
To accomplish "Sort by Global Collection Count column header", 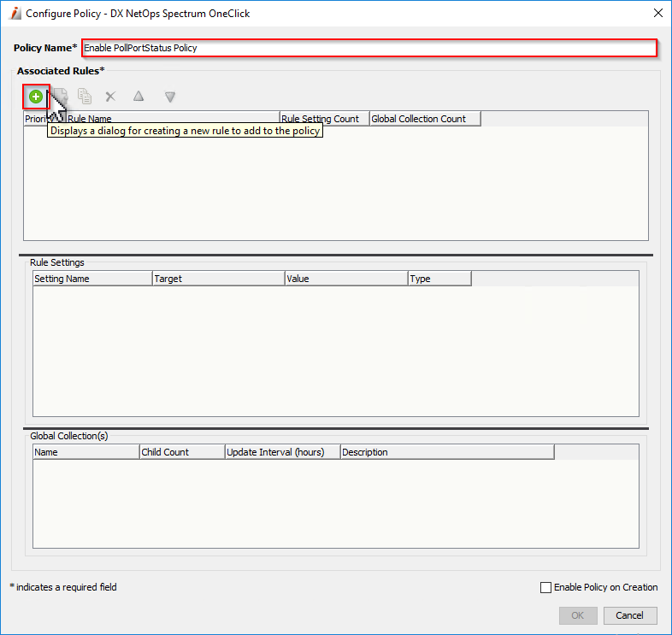I will tap(424, 119).
